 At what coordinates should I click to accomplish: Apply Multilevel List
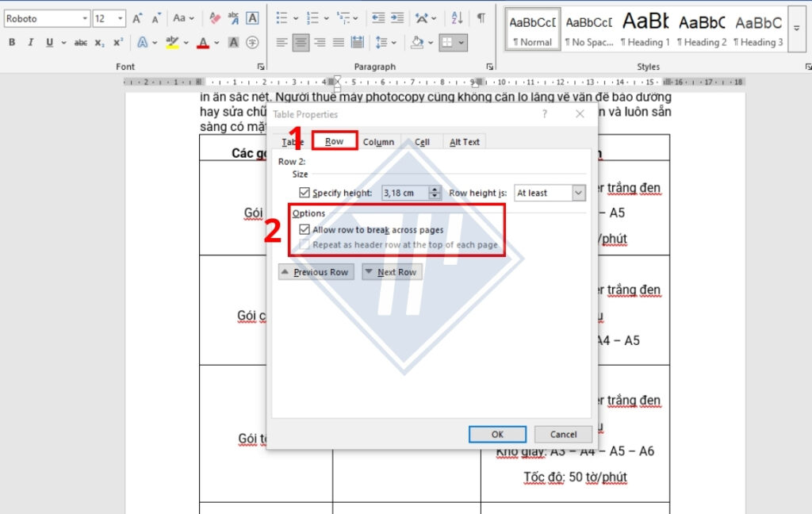[x=343, y=19]
